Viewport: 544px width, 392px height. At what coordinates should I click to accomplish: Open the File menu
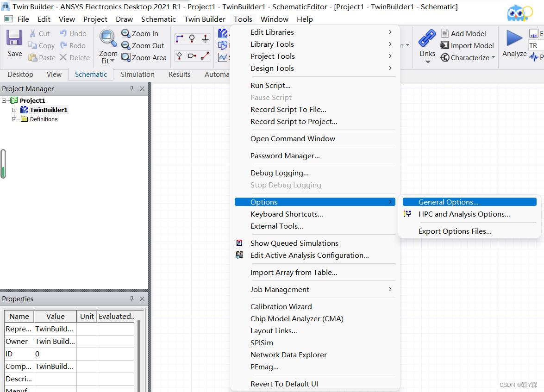coord(23,19)
